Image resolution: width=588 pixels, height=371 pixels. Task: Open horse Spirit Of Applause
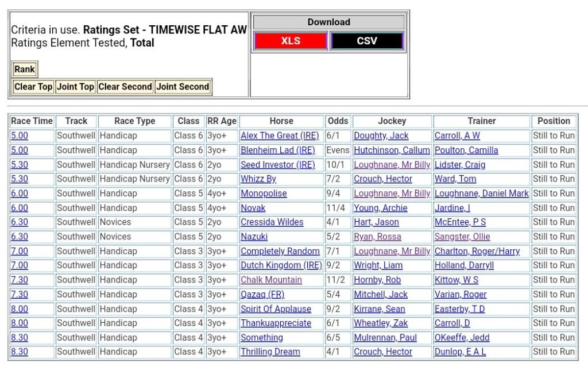(276, 308)
